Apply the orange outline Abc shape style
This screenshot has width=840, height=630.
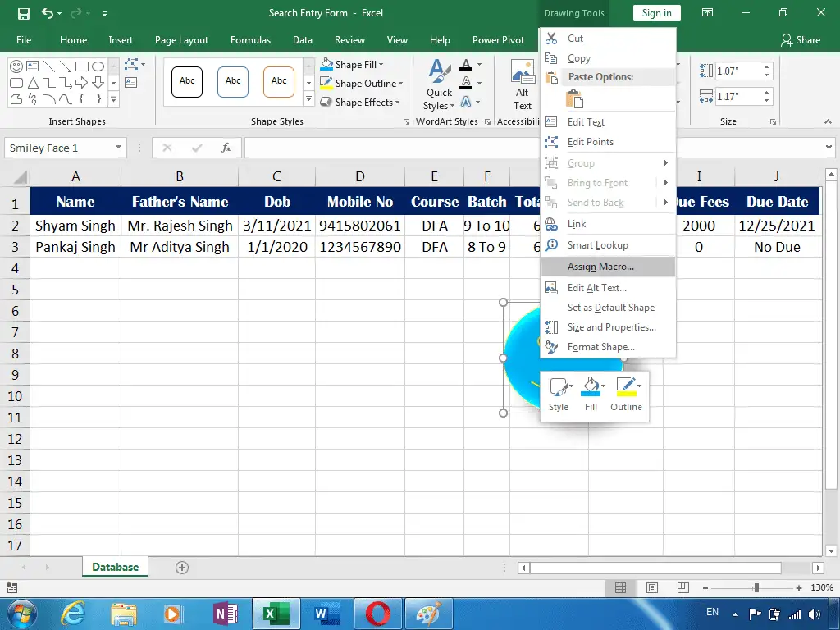click(279, 82)
